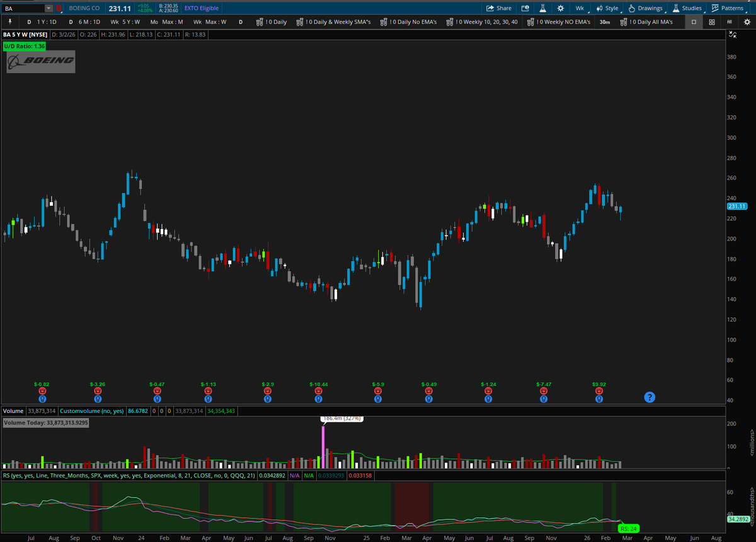Load '! 0 Weekly 10, 20, 30, 40' study set
This screenshot has height=542, width=756.
pos(482,21)
